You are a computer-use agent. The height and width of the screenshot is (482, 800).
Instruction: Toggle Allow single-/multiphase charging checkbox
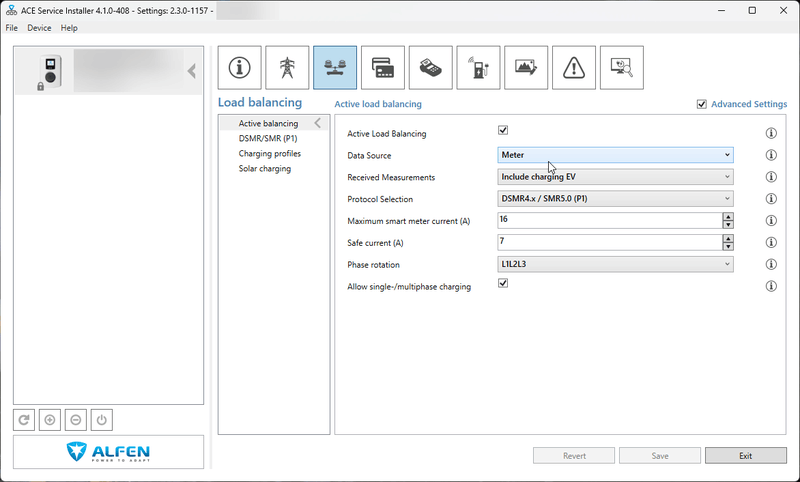point(503,283)
